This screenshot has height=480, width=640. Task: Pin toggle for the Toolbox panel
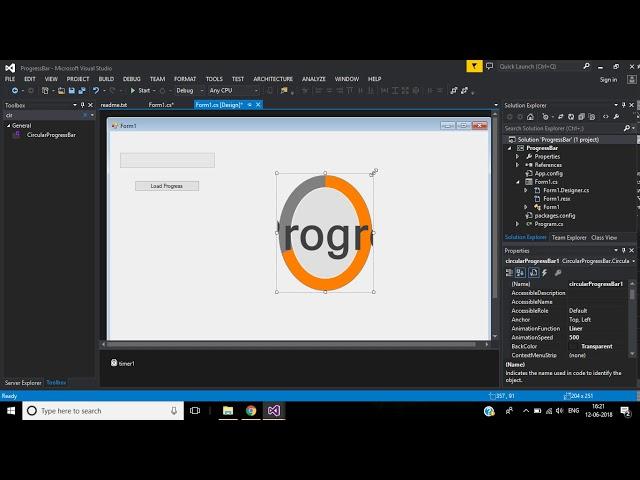click(83, 105)
